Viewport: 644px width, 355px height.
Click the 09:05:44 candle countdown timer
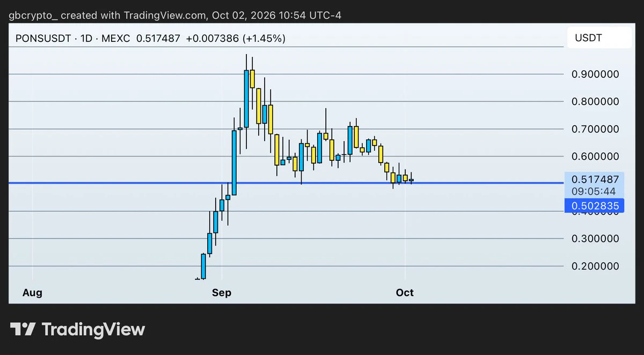[x=594, y=190]
